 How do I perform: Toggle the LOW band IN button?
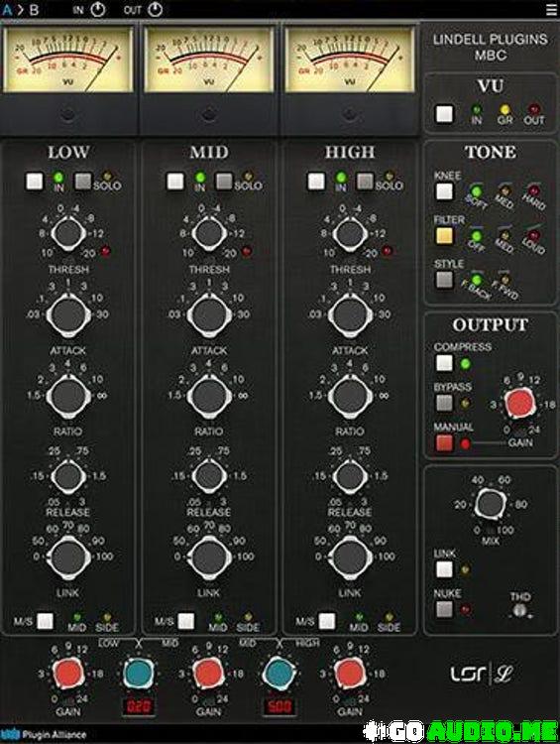click(35, 181)
